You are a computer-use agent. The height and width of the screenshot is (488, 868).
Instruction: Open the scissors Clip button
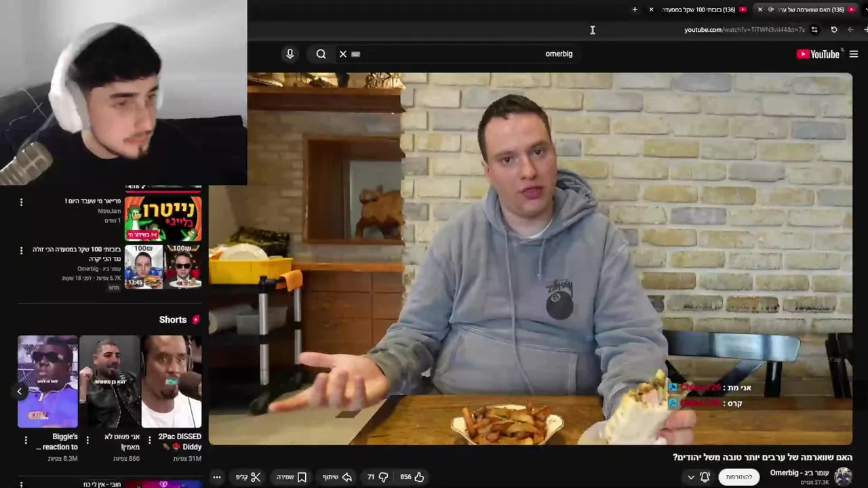(x=248, y=477)
